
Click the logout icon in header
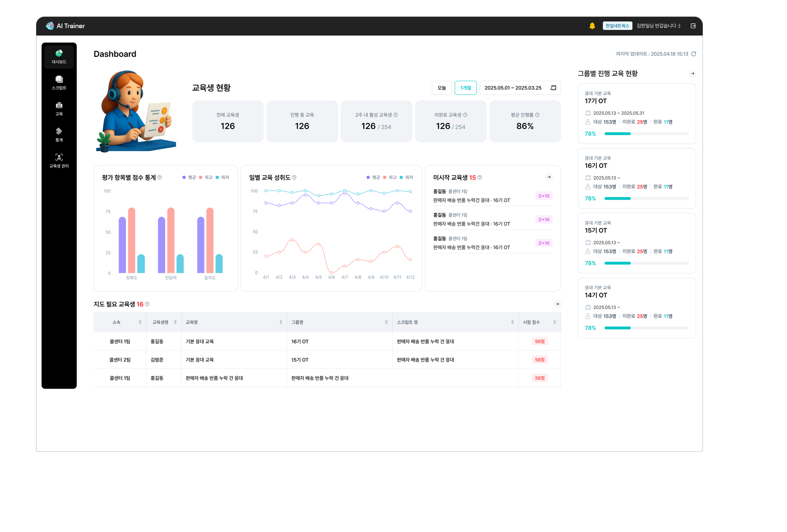693,26
